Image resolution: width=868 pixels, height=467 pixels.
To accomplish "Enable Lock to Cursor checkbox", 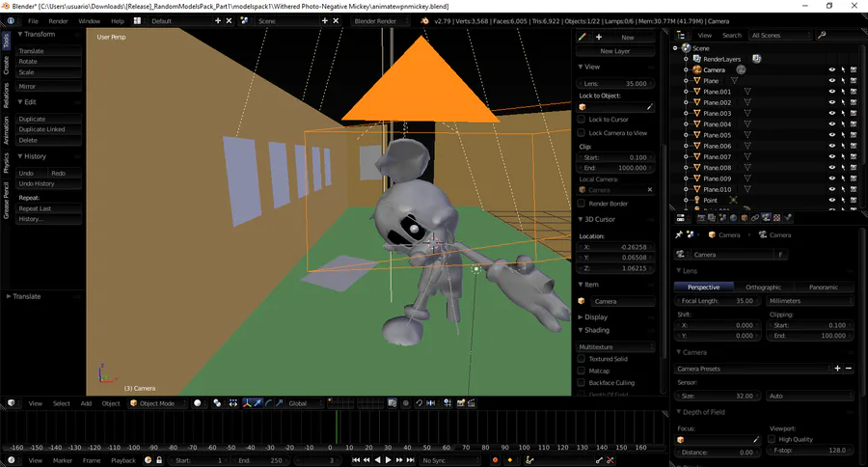I will [x=582, y=119].
